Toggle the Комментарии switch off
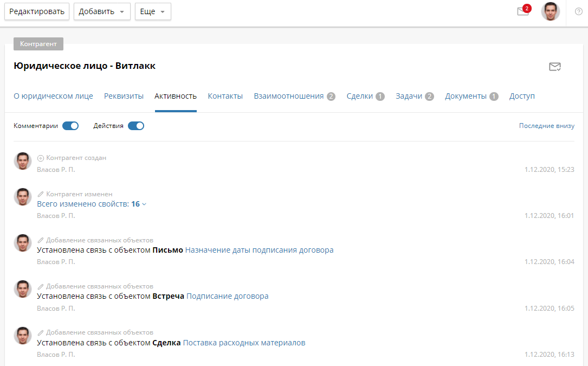588x366 pixels. [x=70, y=126]
